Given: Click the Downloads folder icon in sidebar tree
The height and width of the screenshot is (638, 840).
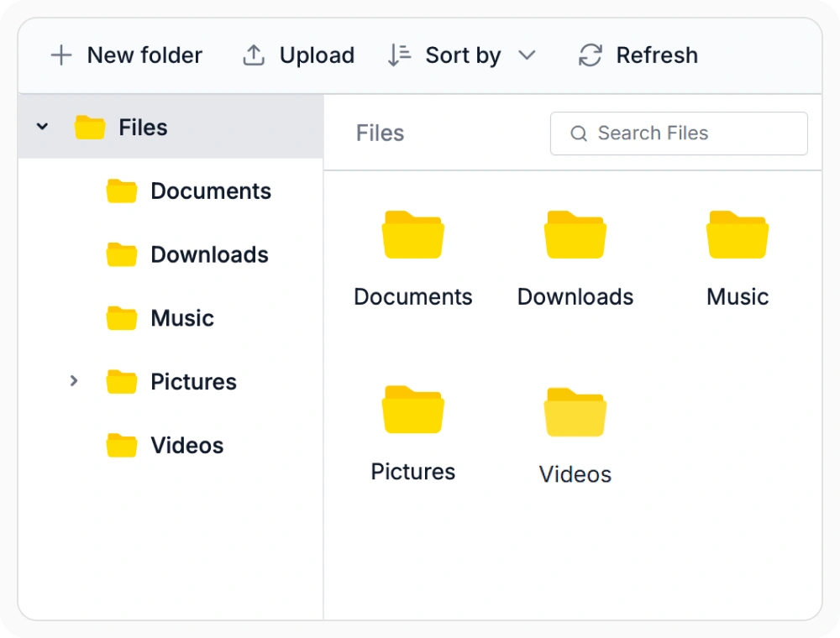Looking at the screenshot, I should [x=122, y=254].
